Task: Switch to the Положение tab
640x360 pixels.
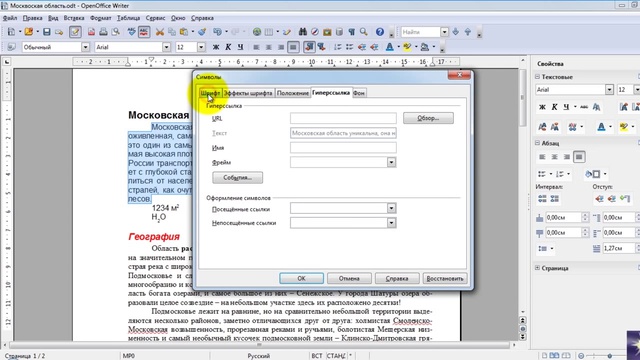Action: pyautogui.click(x=293, y=93)
